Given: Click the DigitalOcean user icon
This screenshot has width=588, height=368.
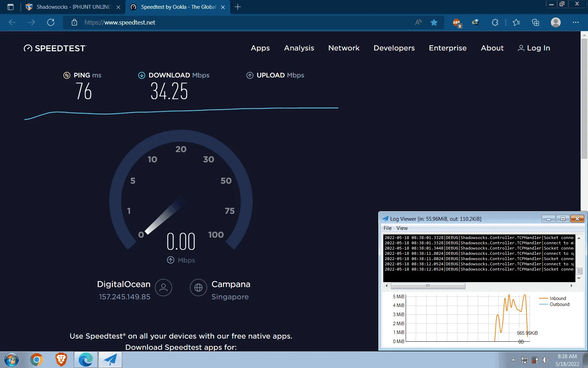Looking at the screenshot, I should (163, 288).
